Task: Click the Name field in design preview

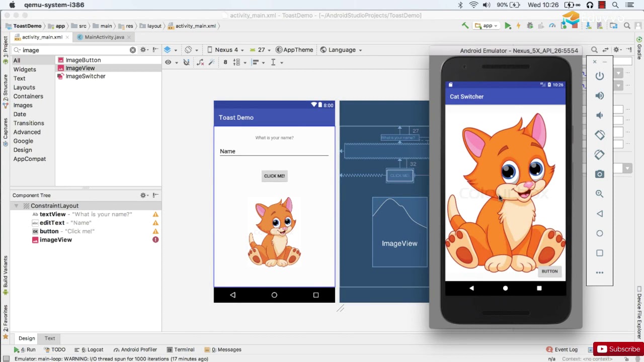Action: [274, 151]
